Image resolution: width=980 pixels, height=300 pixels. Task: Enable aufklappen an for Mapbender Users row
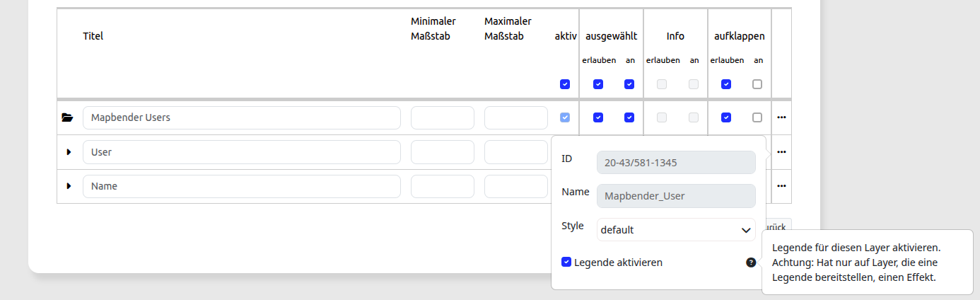757,117
